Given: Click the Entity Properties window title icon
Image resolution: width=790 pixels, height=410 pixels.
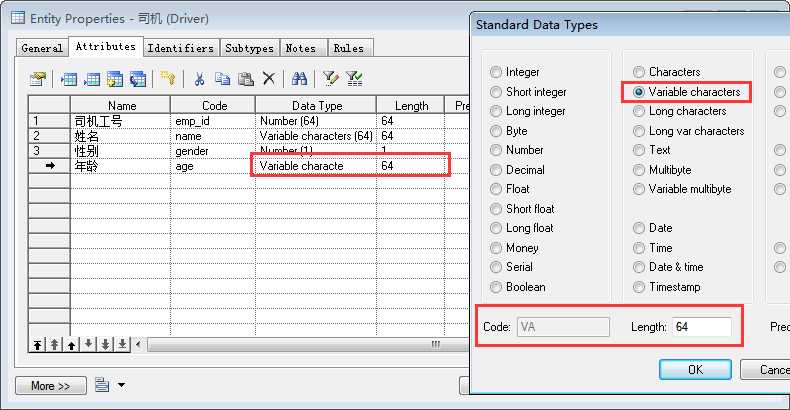Looking at the screenshot, I should point(18,18).
